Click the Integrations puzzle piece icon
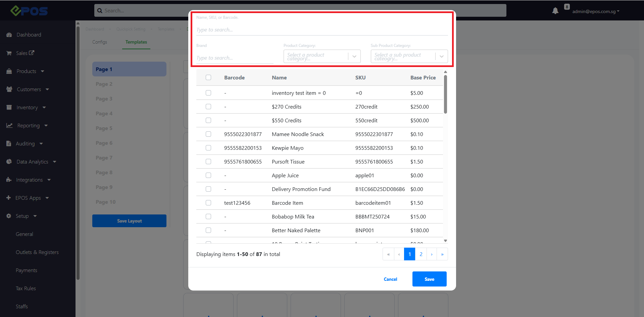Image resolution: width=644 pixels, height=317 pixels. pos(9,180)
